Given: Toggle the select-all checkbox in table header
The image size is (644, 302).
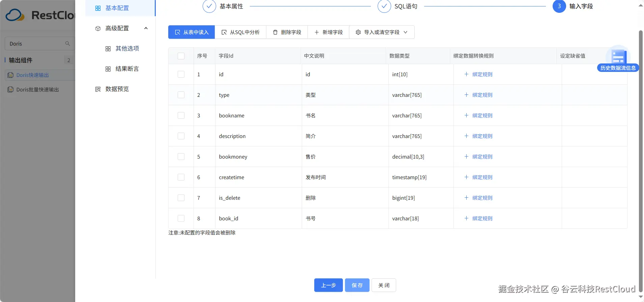Looking at the screenshot, I should (181, 56).
